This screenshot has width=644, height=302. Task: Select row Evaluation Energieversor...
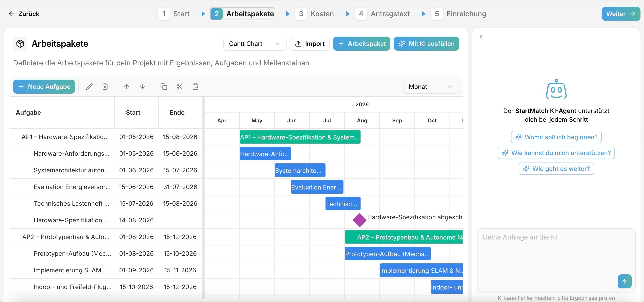(x=106, y=187)
